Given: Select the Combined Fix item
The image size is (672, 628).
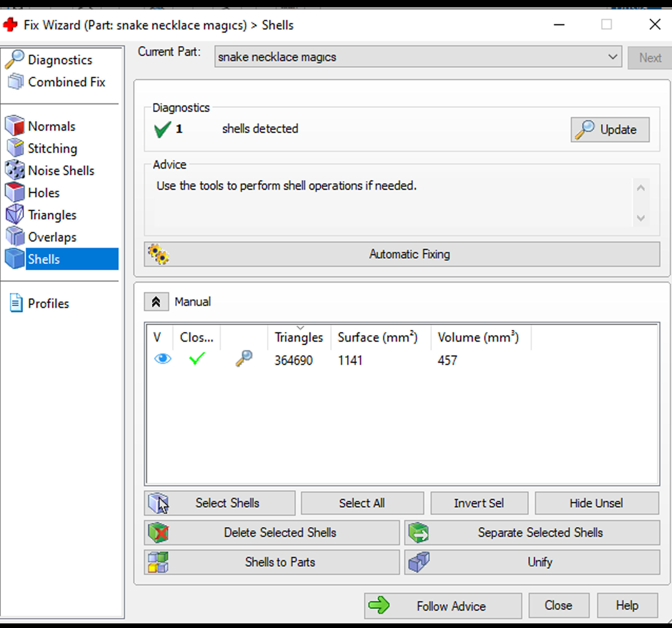Looking at the screenshot, I should coord(66,82).
